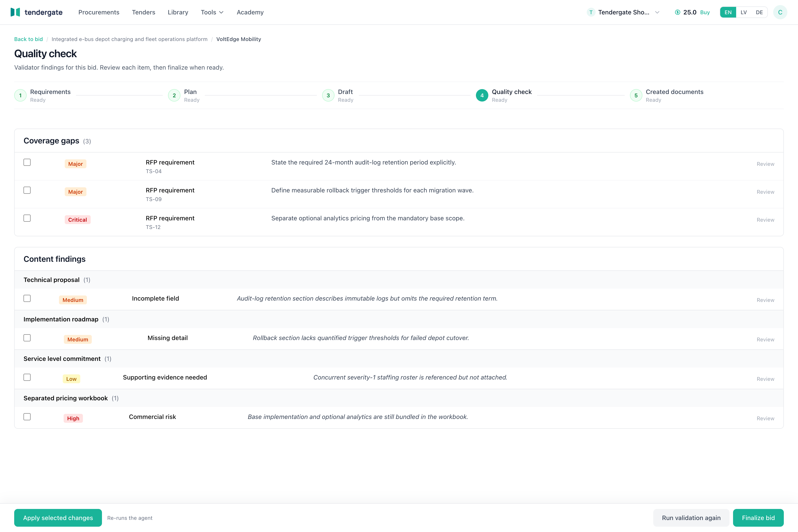The image size is (798, 532).
Task: Click the tendergate logo icon
Action: point(15,12)
